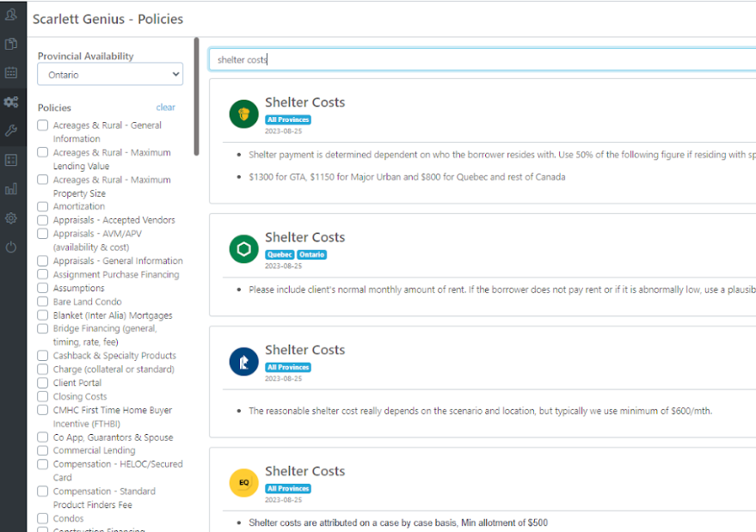Open the calendar icon in sidebar
Viewport: 756px width, 532px height.
10,73
